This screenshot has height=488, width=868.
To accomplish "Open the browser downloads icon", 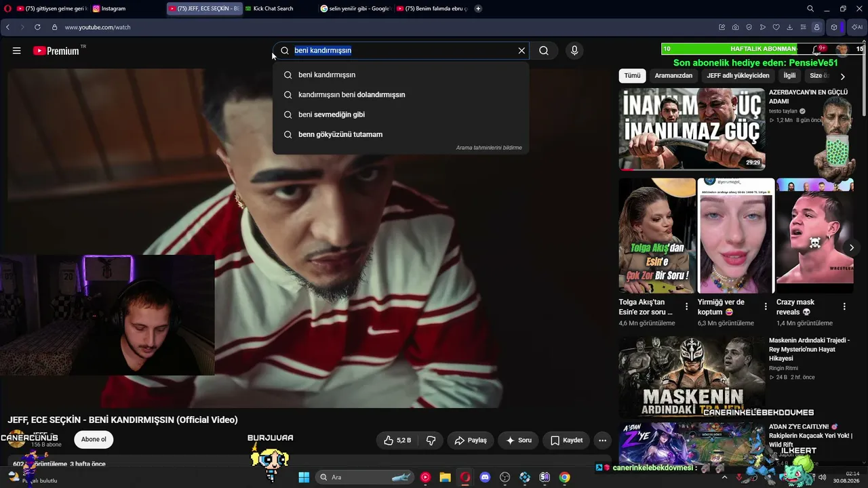I will (790, 27).
